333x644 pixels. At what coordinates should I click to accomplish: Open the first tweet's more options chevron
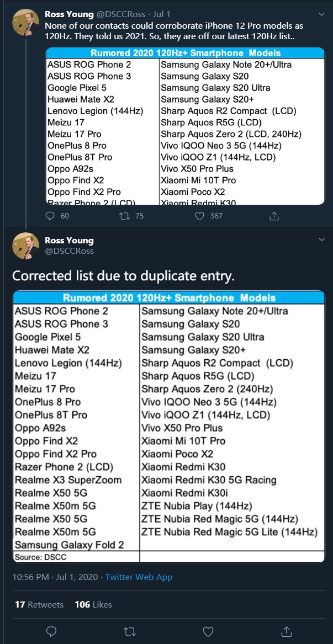(322, 14)
